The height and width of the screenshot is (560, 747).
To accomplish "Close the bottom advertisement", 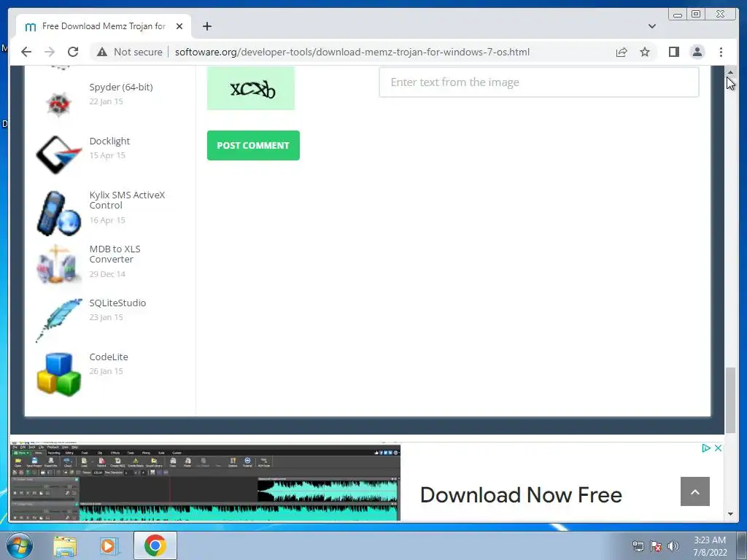I will click(x=718, y=448).
